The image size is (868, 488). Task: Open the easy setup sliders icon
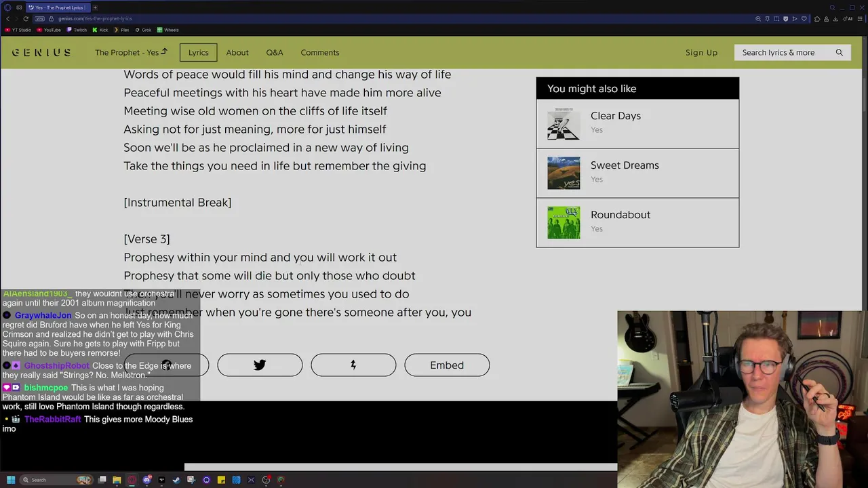(860, 19)
